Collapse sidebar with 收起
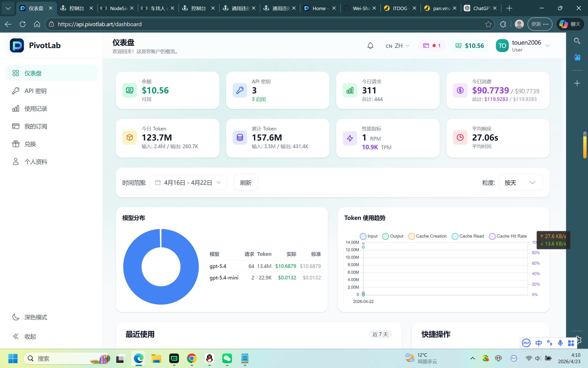The width and height of the screenshot is (588, 368). tap(51, 336)
